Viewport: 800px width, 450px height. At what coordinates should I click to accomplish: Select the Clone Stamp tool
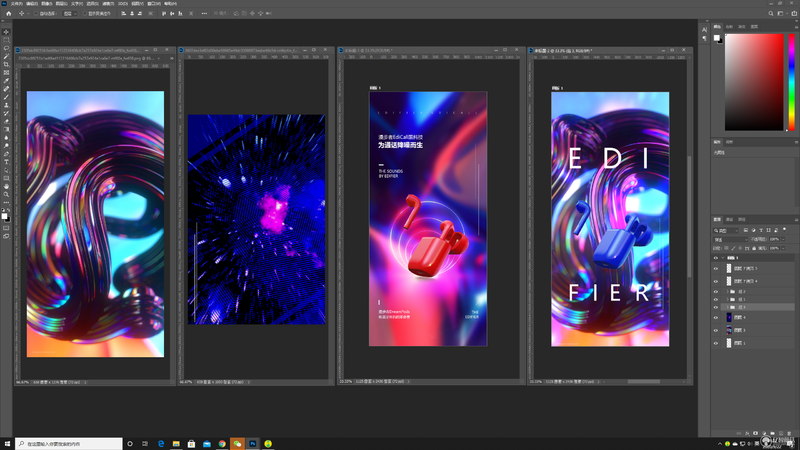click(x=6, y=105)
